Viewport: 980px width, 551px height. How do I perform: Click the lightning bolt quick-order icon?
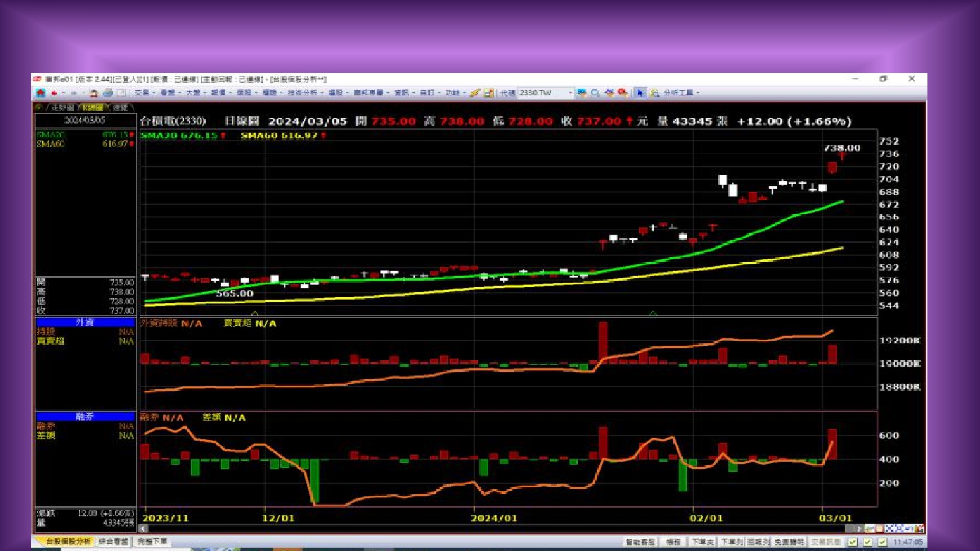[475, 93]
